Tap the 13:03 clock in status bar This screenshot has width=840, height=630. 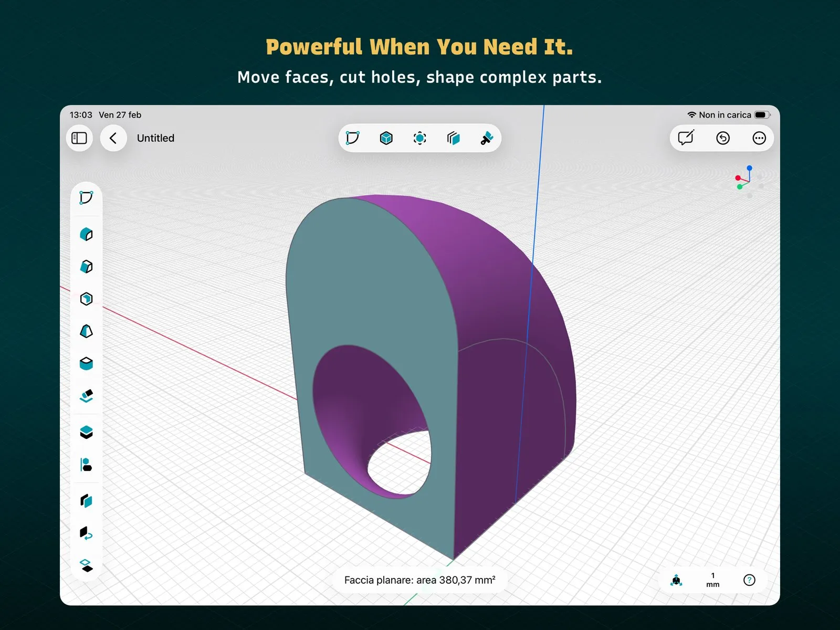tap(81, 115)
